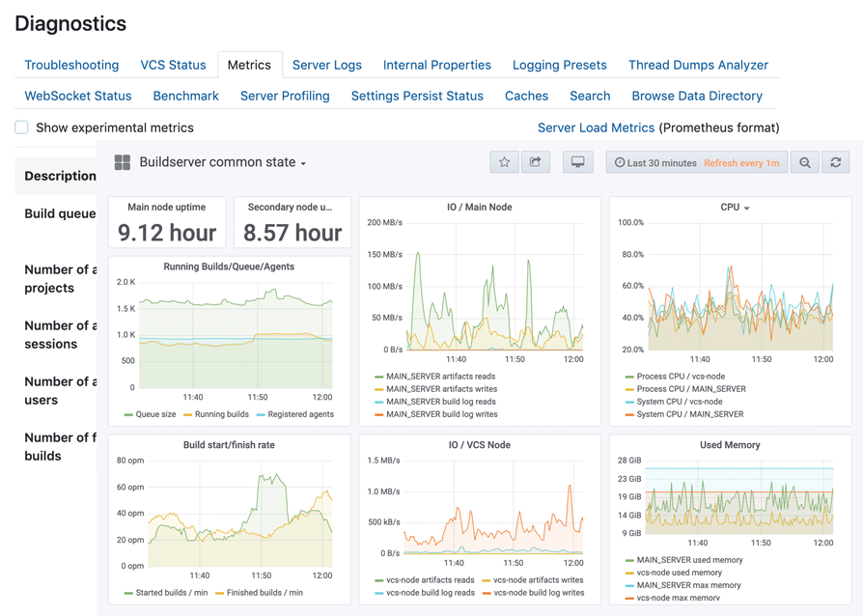Click the share dashboard icon

(536, 163)
